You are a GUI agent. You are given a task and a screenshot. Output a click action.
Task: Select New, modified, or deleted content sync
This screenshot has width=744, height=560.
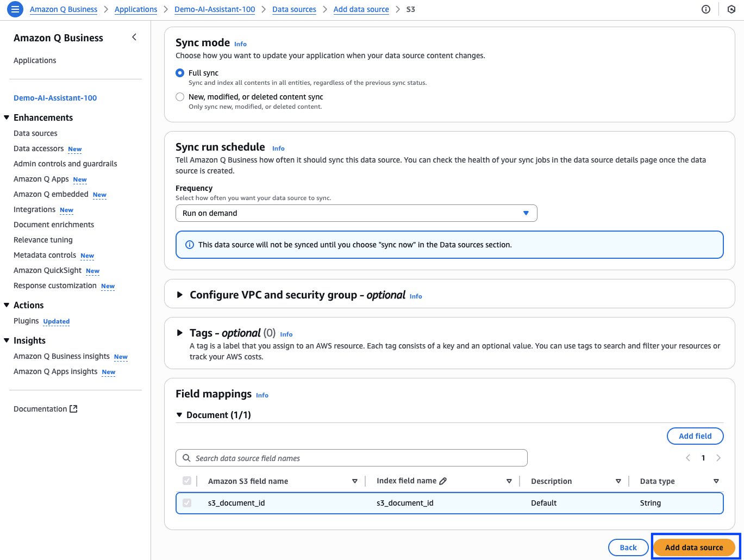tap(180, 97)
